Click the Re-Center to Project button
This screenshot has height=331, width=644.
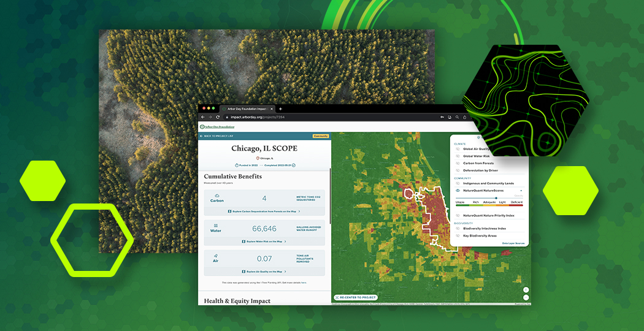click(x=356, y=297)
